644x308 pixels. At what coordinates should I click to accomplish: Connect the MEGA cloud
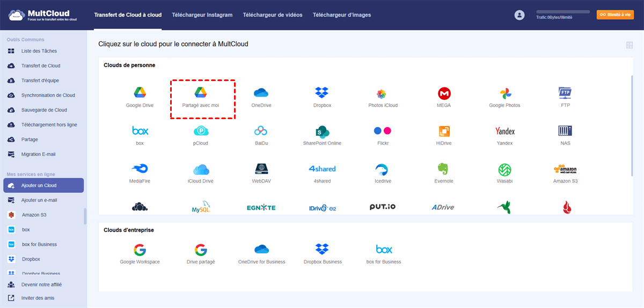(x=444, y=93)
